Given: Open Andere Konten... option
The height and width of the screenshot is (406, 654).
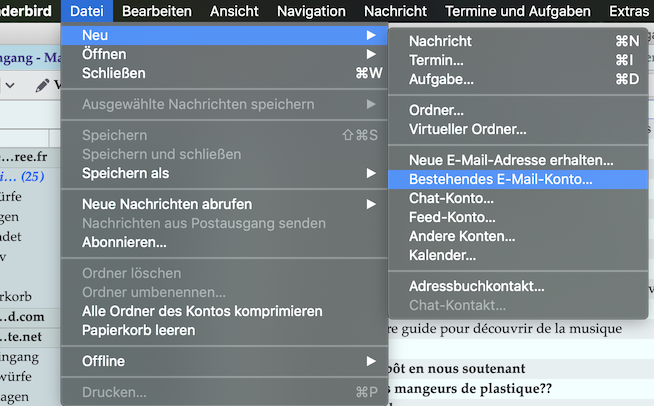Looking at the screenshot, I should pyautogui.click(x=462, y=237).
